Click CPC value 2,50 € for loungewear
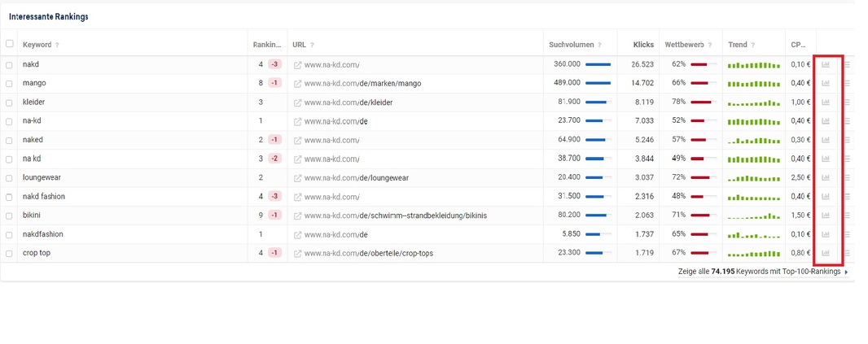868x344 pixels. (800, 177)
